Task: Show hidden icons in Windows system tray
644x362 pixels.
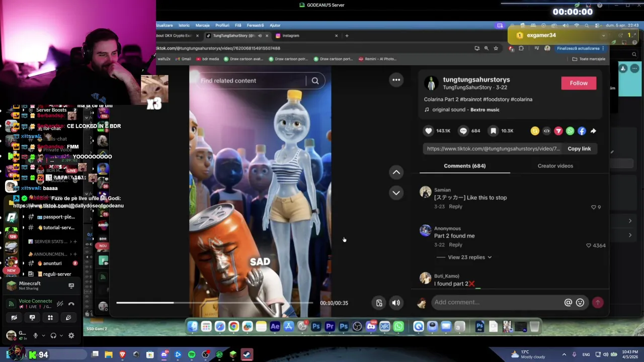Action: [x=564, y=354]
